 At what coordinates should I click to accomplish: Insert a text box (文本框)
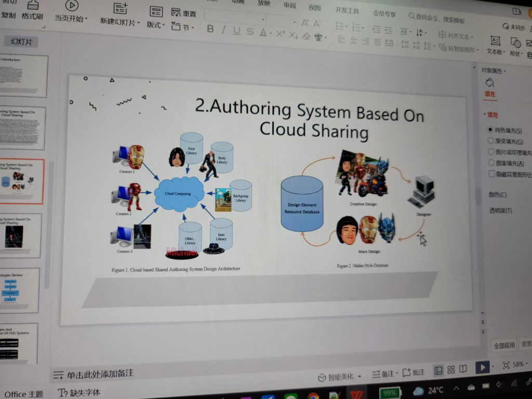click(x=495, y=46)
